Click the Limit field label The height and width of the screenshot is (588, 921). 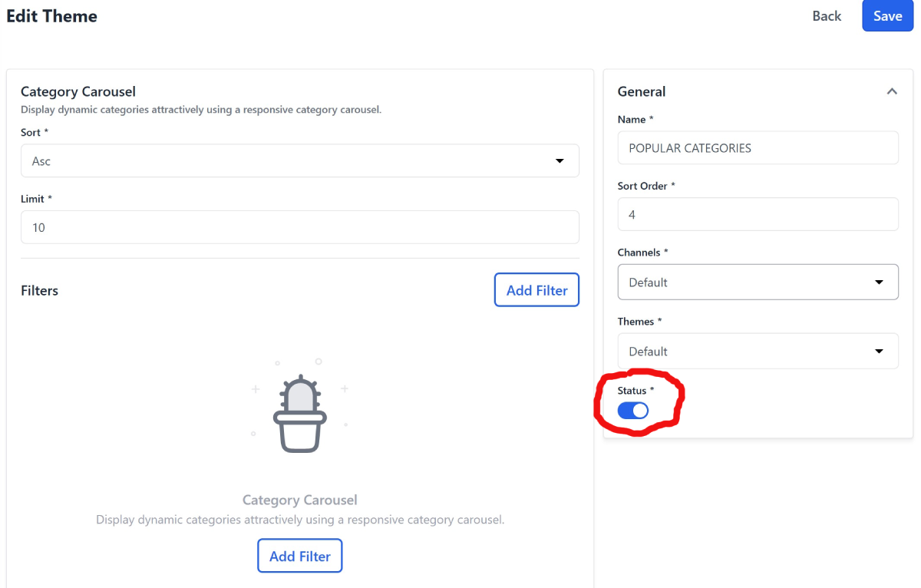[x=33, y=199]
